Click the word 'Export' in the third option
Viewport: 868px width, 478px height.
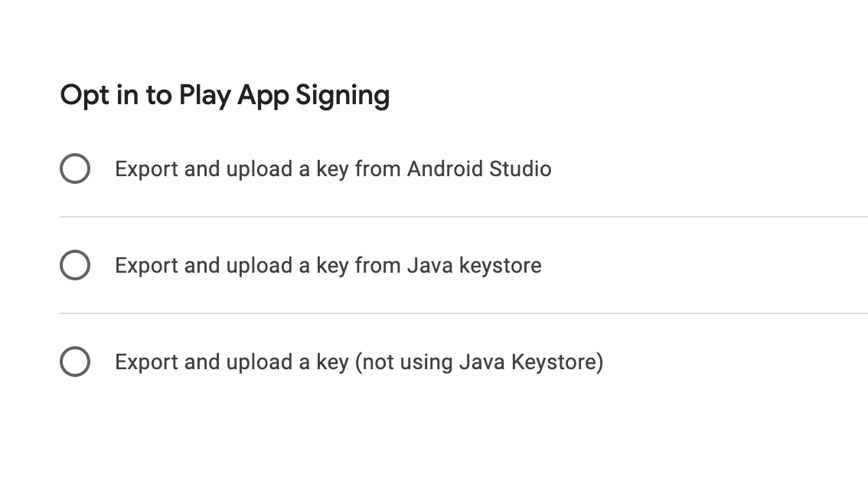[147, 362]
